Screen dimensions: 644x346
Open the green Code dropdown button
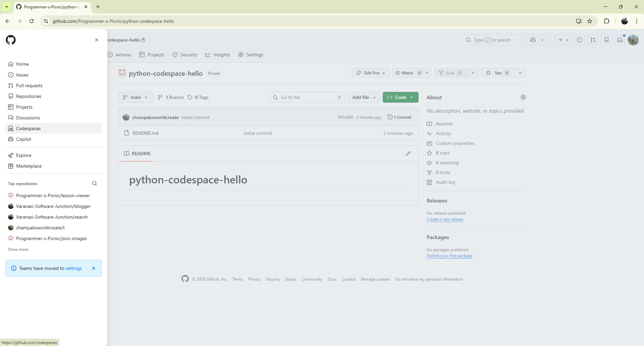400,97
